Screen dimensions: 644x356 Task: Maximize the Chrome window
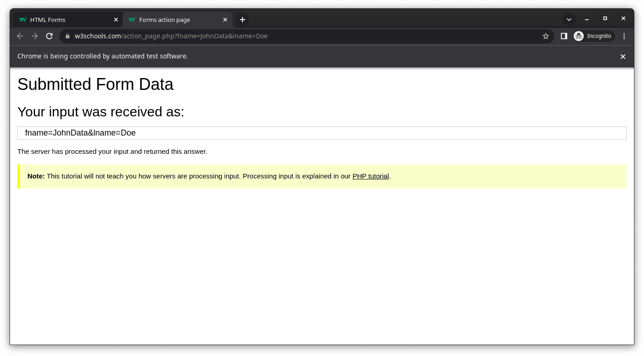(605, 19)
